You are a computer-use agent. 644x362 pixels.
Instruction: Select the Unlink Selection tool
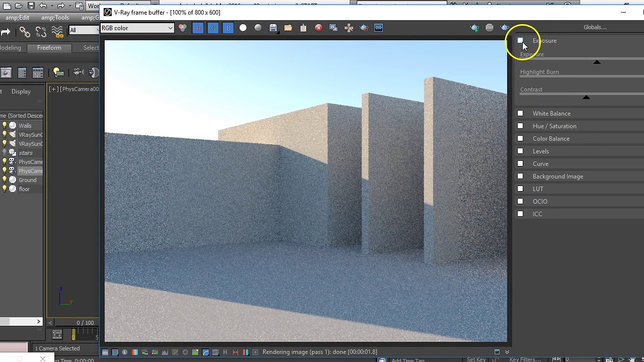click(41, 32)
